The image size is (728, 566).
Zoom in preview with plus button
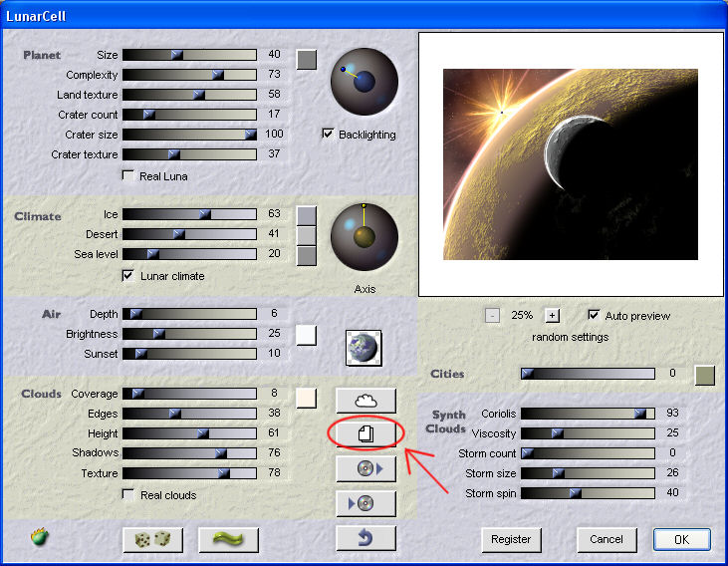tap(553, 315)
